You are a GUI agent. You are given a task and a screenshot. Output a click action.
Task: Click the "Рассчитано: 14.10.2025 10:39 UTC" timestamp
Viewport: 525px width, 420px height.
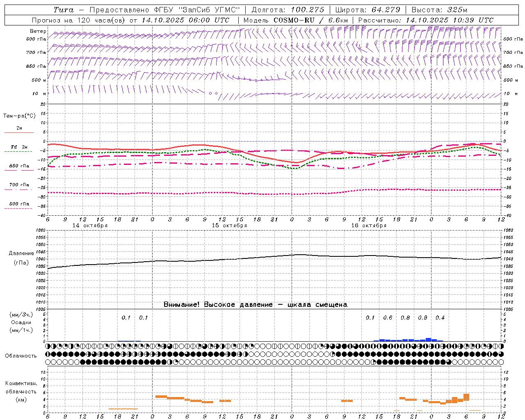pos(426,20)
